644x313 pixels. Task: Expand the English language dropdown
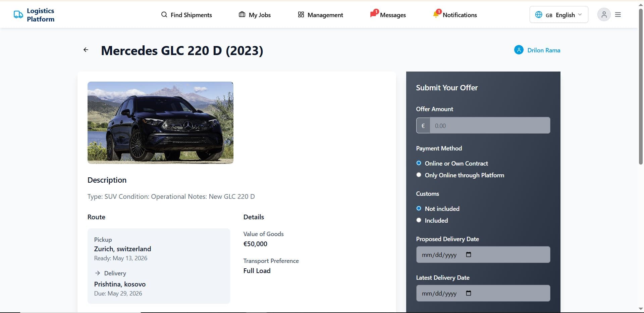559,14
